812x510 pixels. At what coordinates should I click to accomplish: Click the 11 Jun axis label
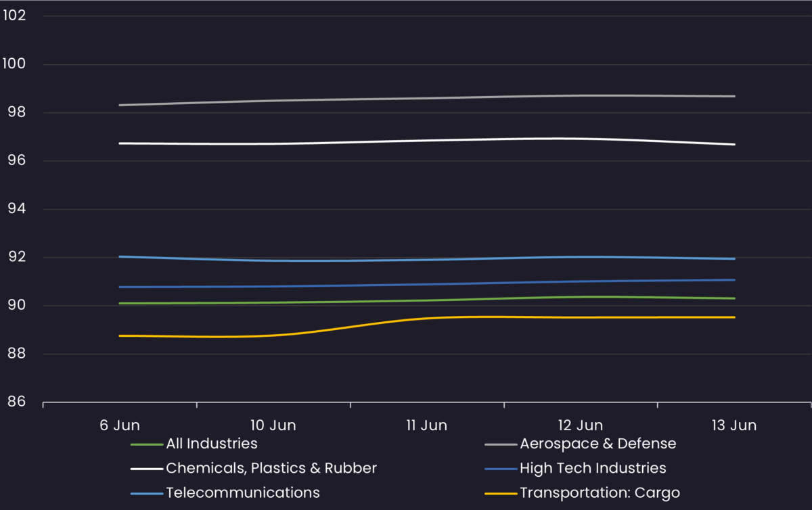[427, 425]
